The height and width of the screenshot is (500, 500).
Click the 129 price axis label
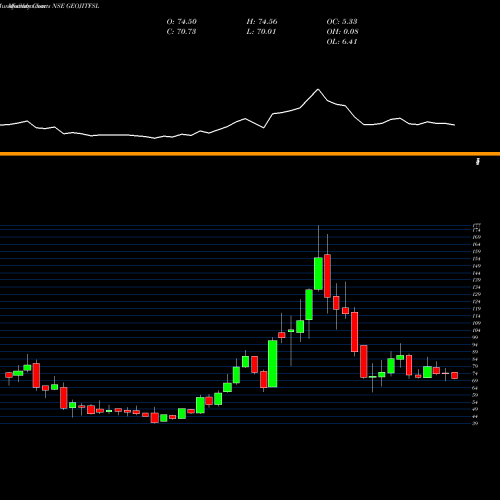click(x=476, y=295)
